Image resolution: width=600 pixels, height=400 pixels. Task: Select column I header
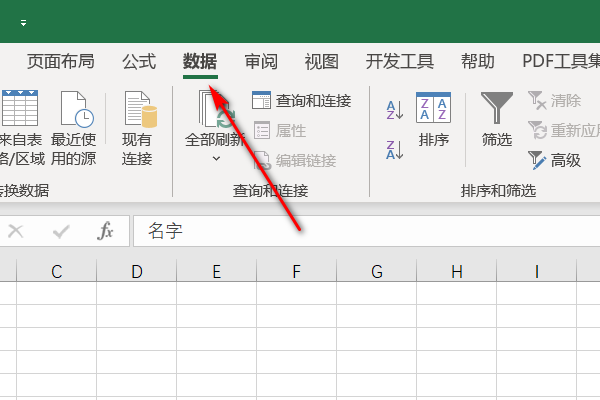coord(536,271)
